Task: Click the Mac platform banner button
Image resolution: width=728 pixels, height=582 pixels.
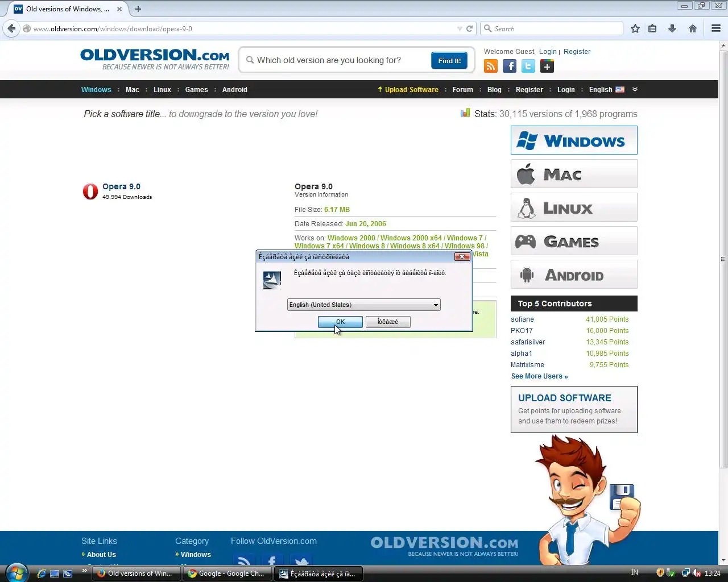Action: click(x=574, y=174)
